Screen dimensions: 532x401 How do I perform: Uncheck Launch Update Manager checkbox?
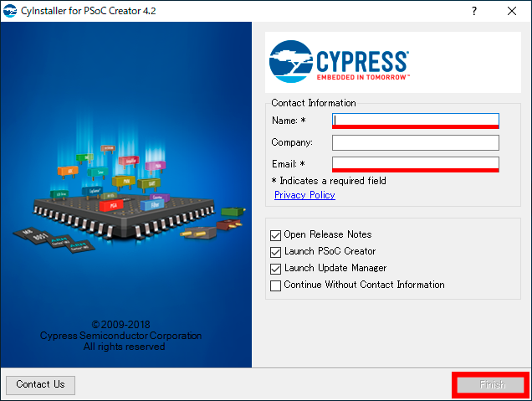[x=275, y=269]
